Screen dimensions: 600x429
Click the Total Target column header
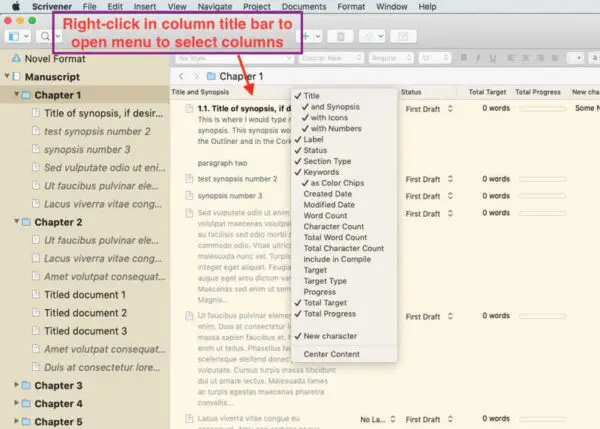click(x=487, y=92)
